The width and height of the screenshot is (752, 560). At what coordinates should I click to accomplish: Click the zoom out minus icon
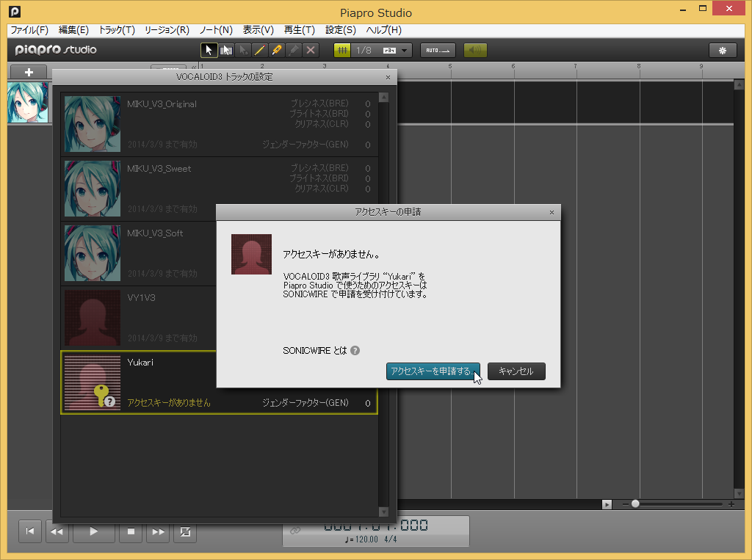tap(626, 504)
